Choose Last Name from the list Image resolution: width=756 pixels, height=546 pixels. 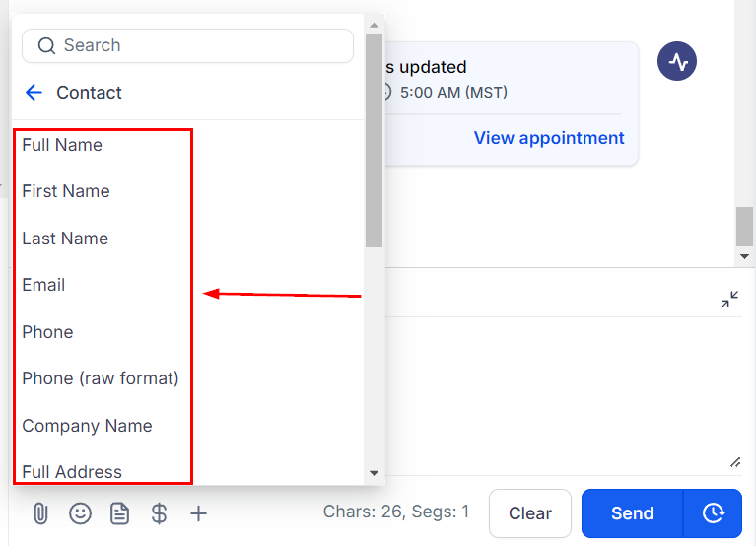65,239
